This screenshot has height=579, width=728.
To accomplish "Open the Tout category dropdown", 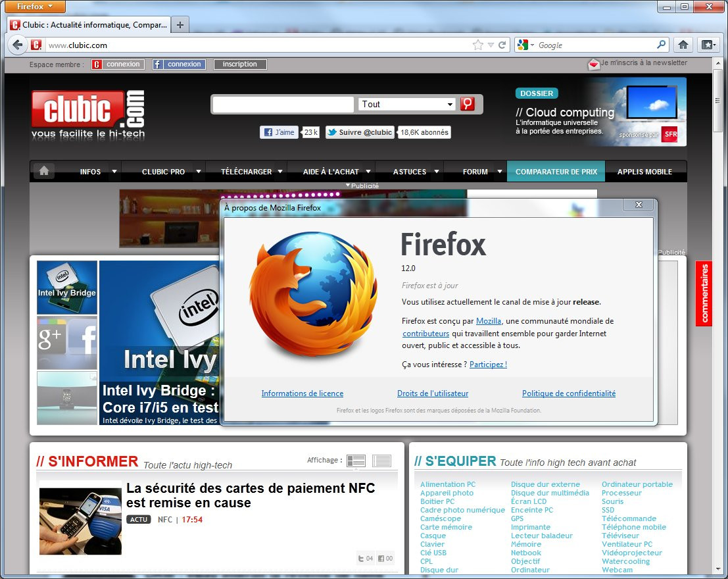I will [407, 104].
